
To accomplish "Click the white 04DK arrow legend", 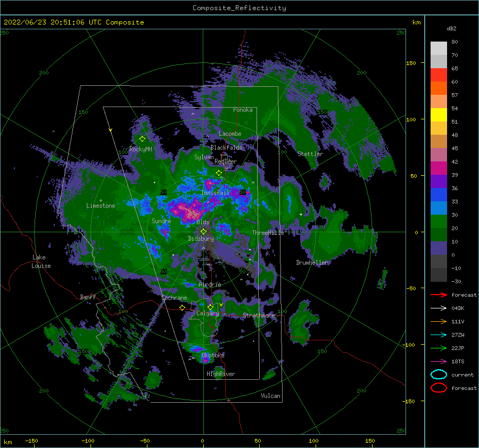I will click(x=439, y=308).
